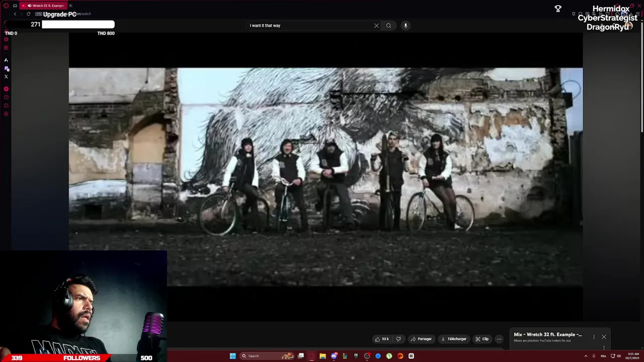
Task: Like the video with 53 k likes
Action: coord(382,339)
